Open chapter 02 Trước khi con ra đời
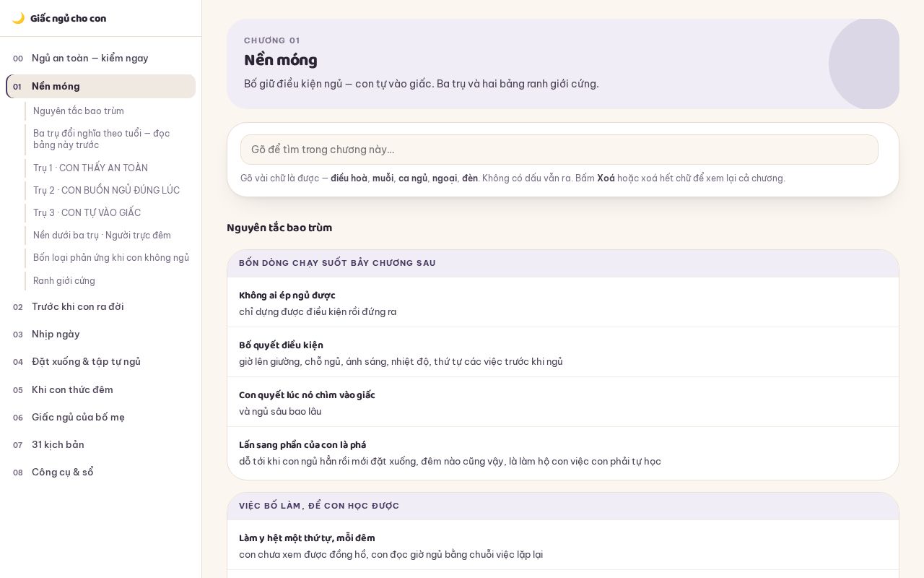924x578 pixels. tap(100, 307)
